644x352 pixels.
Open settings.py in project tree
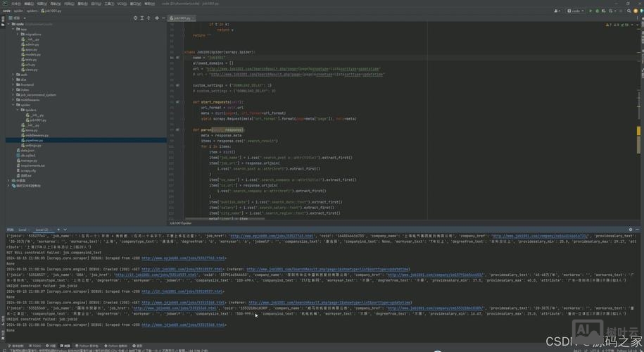coord(33,145)
